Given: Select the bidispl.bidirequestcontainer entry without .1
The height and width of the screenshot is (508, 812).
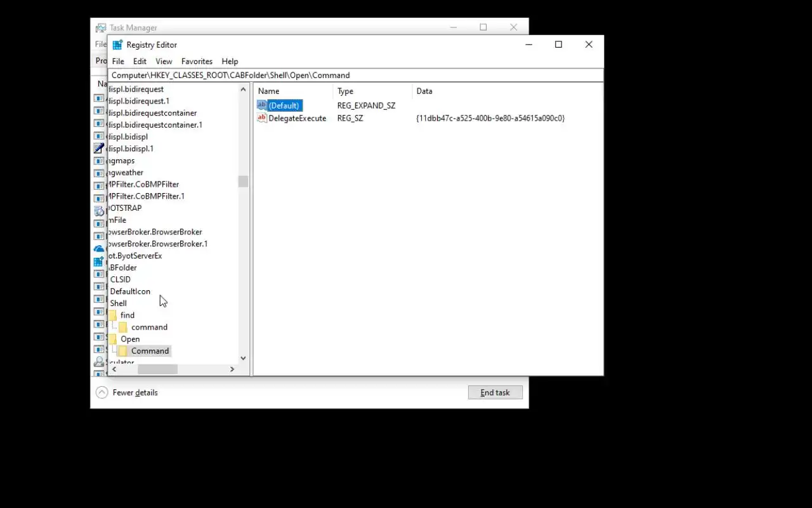Looking at the screenshot, I should 153,113.
